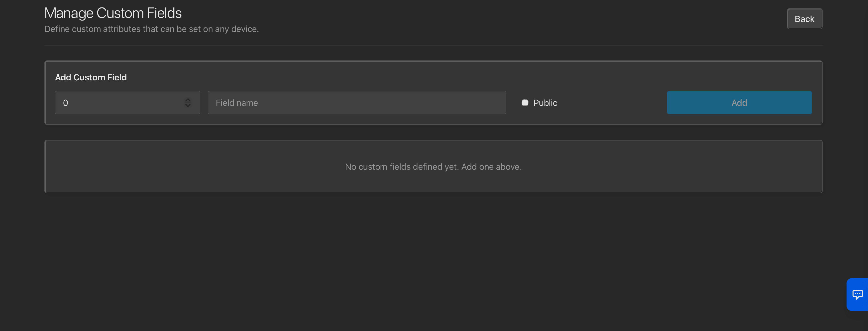
Task: Click the 'Field name' placeholder text
Action: [236, 103]
